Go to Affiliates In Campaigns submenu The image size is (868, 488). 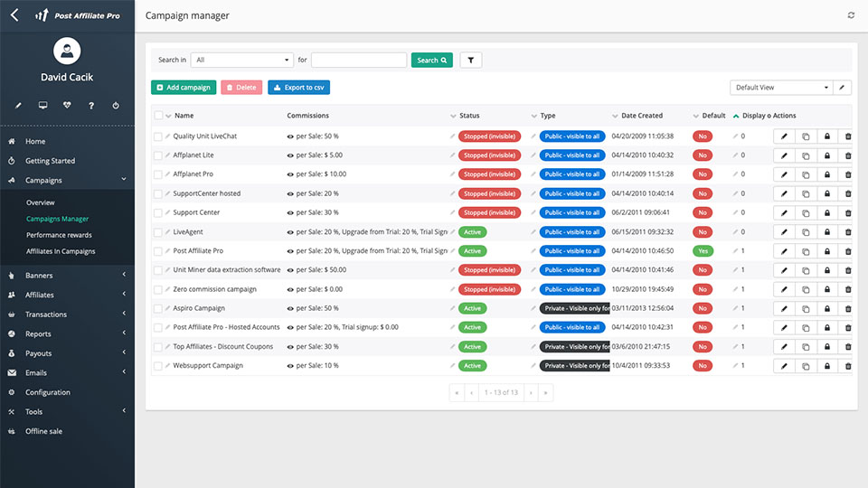click(x=61, y=251)
